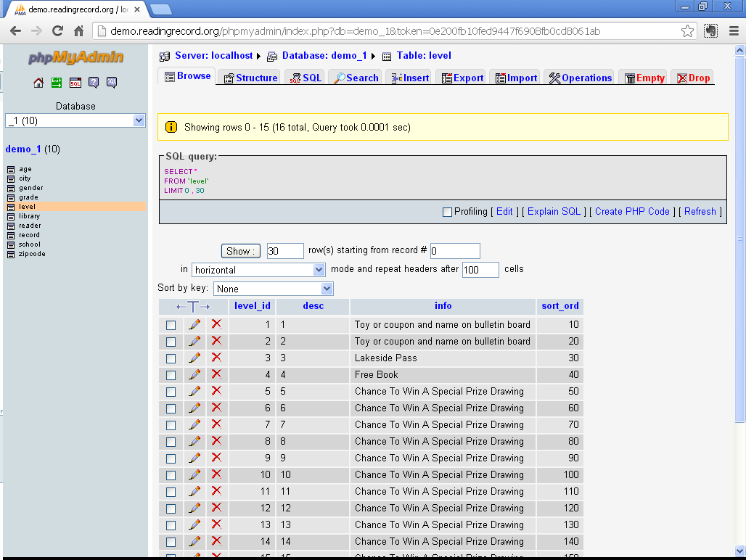Image resolution: width=746 pixels, height=560 pixels.
Task: Select the Free Book row checkbox
Action: tap(171, 375)
